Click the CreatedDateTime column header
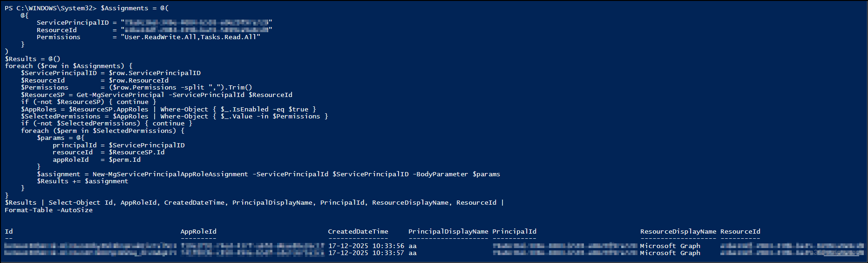 point(358,232)
